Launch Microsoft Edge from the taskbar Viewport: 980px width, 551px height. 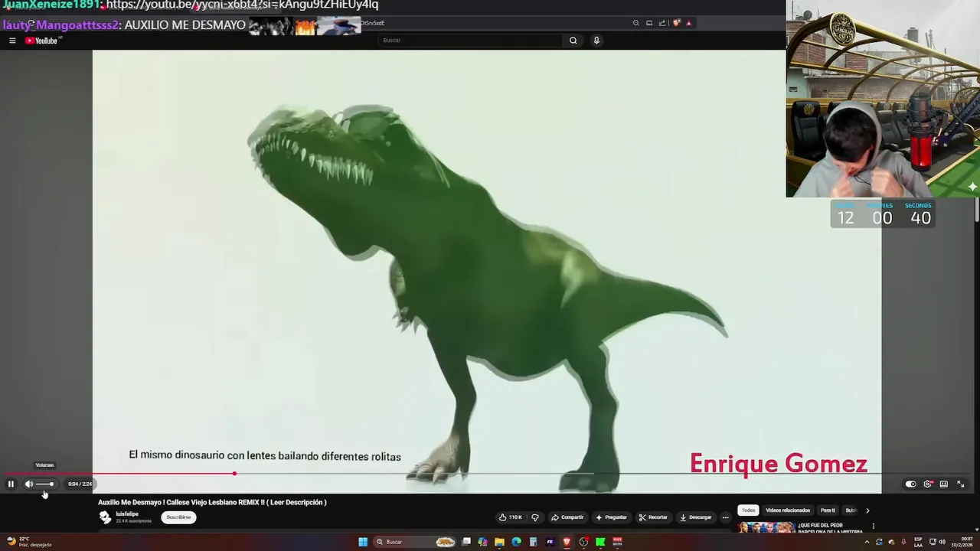(x=516, y=542)
